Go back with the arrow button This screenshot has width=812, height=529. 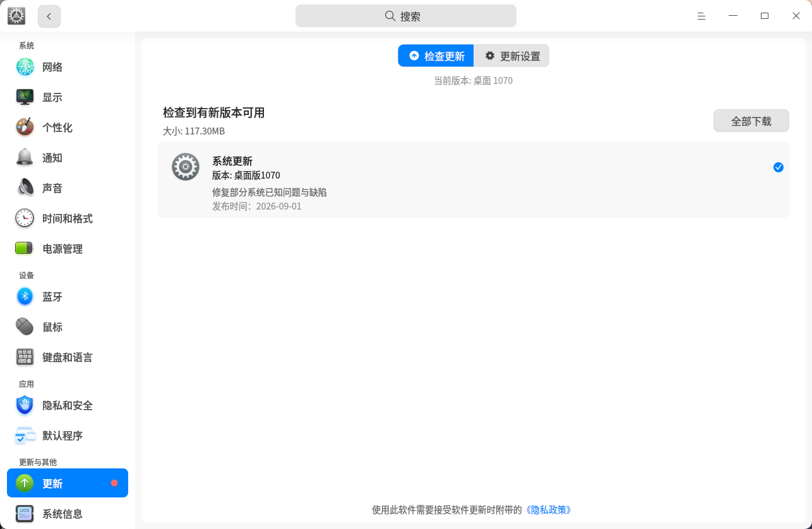click(x=49, y=16)
